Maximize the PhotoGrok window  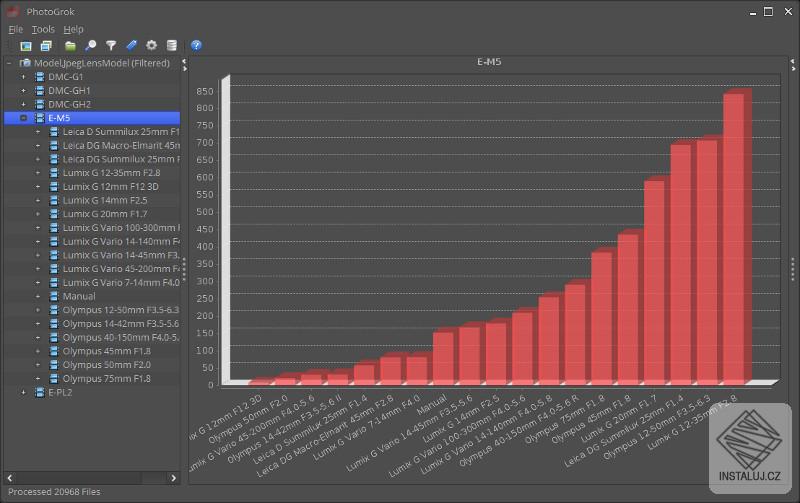tap(768, 12)
